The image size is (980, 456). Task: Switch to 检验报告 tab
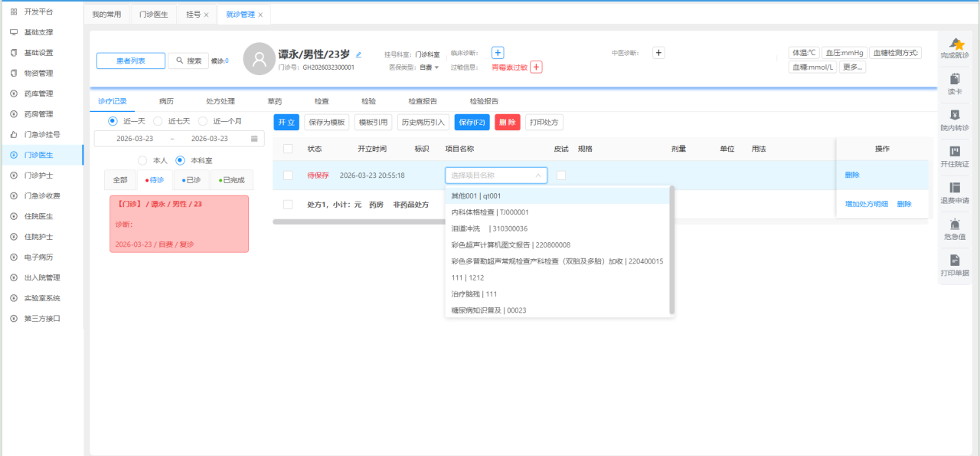pyautogui.click(x=484, y=101)
